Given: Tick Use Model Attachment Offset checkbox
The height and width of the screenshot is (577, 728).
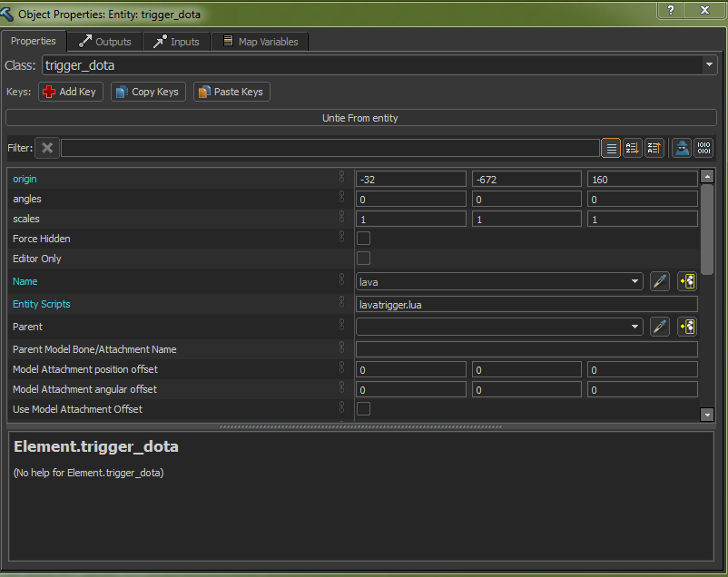Looking at the screenshot, I should (x=363, y=409).
